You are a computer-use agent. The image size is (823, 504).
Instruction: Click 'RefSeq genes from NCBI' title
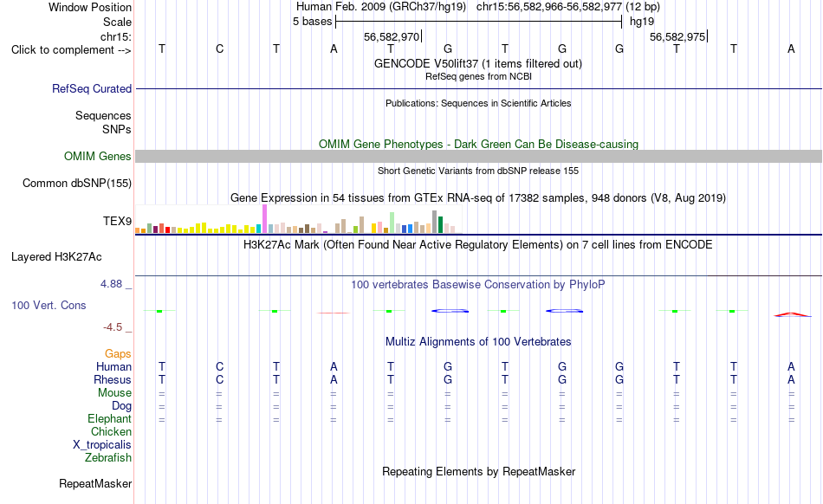pyautogui.click(x=478, y=76)
